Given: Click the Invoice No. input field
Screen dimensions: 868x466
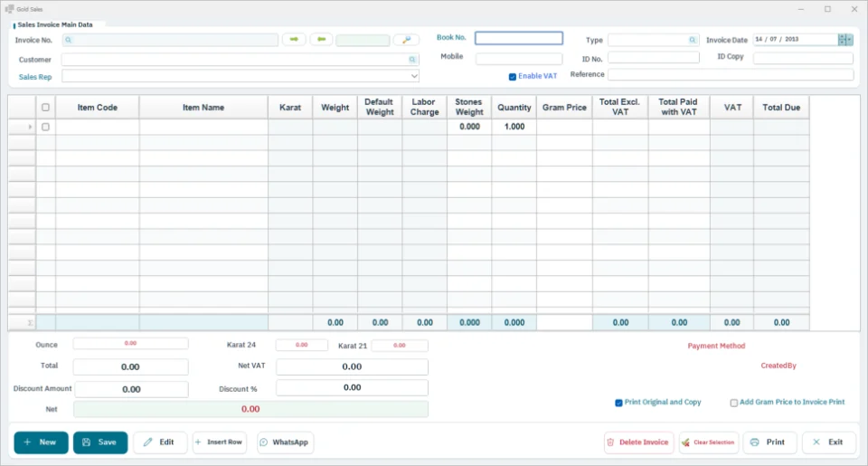Looking at the screenshot, I should [x=170, y=40].
